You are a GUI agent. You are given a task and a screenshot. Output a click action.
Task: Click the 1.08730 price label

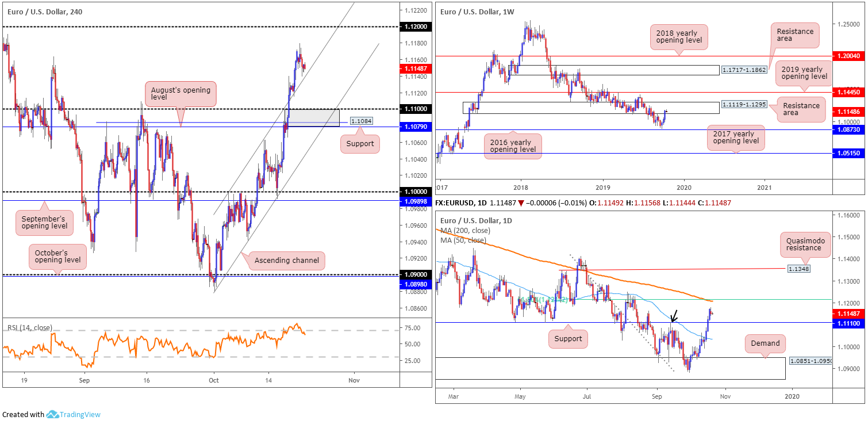(848, 130)
